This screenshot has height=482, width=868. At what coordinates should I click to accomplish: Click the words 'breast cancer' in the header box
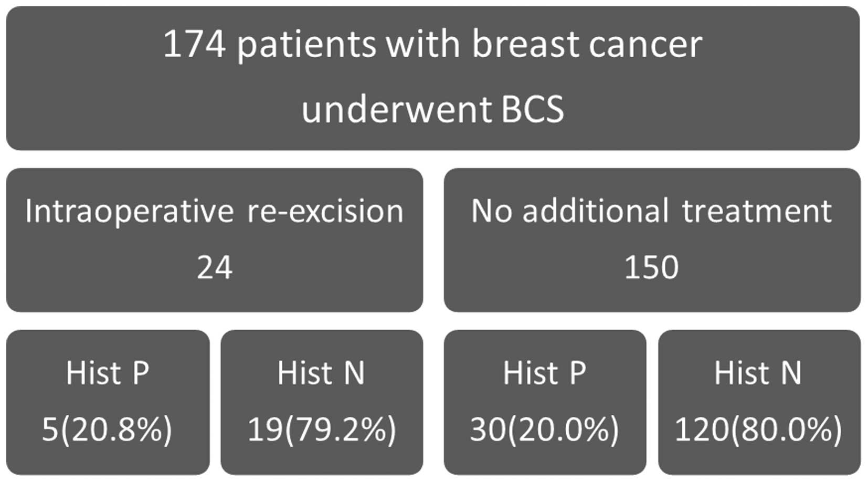[587, 44]
